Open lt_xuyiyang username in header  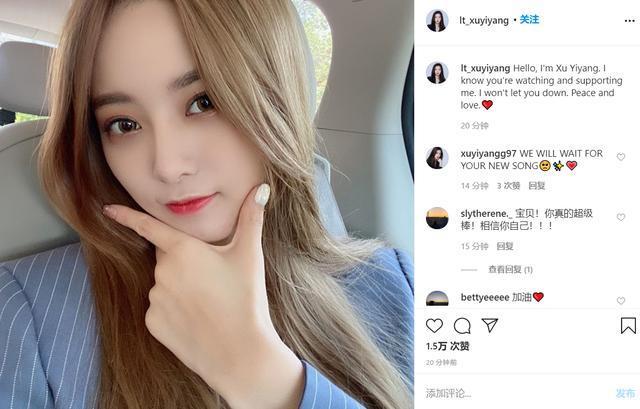(x=484, y=20)
